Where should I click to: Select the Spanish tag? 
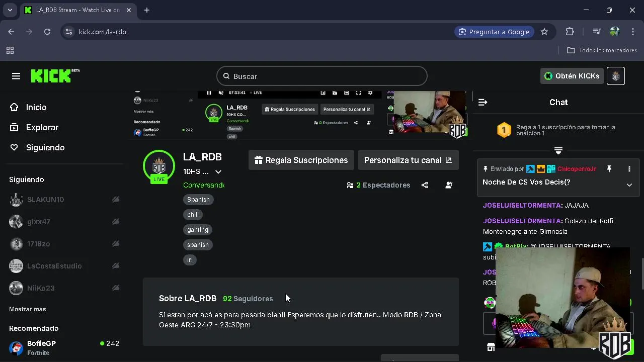198,200
